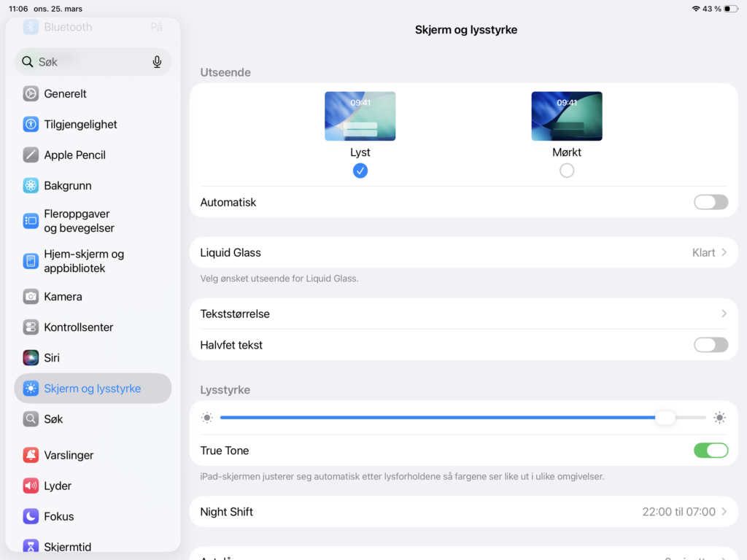Image resolution: width=747 pixels, height=560 pixels.
Task: Enable the Automatisk appearance toggle
Action: [x=711, y=202]
